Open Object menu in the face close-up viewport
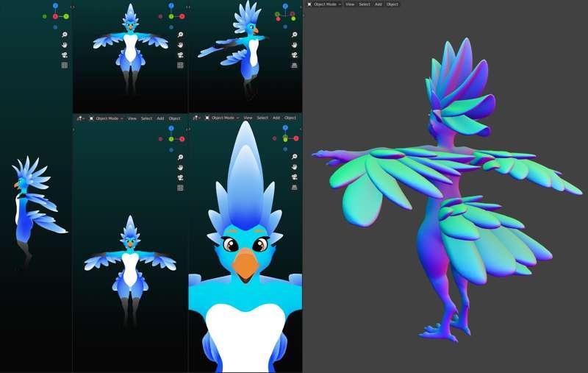The image size is (588, 373). pyautogui.click(x=290, y=118)
